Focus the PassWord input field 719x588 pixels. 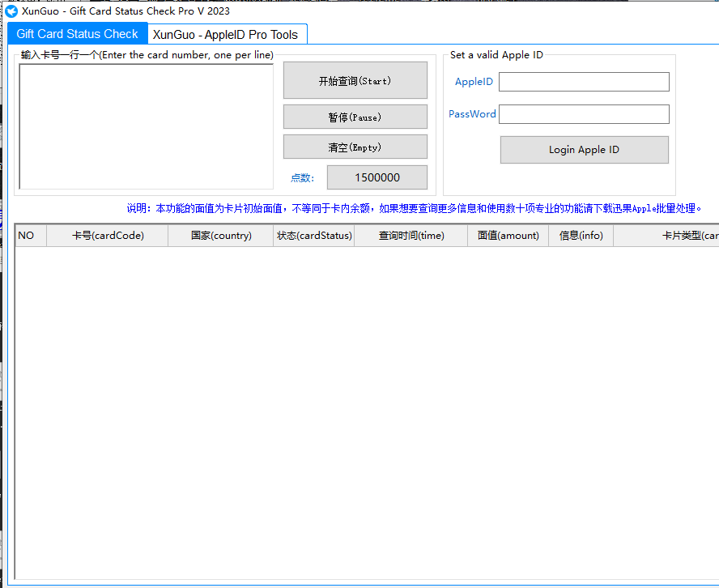click(x=584, y=114)
